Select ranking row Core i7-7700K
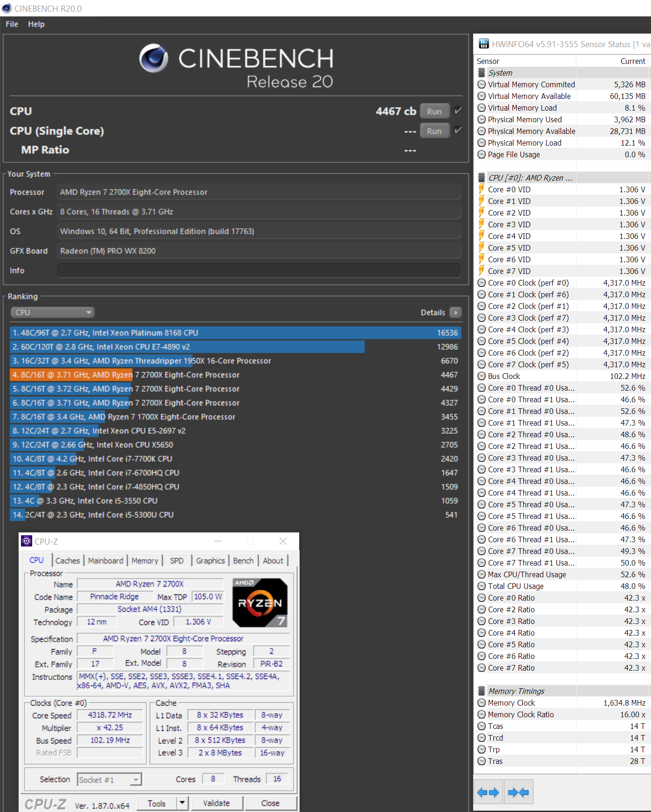This screenshot has width=651, height=812. tap(235, 459)
